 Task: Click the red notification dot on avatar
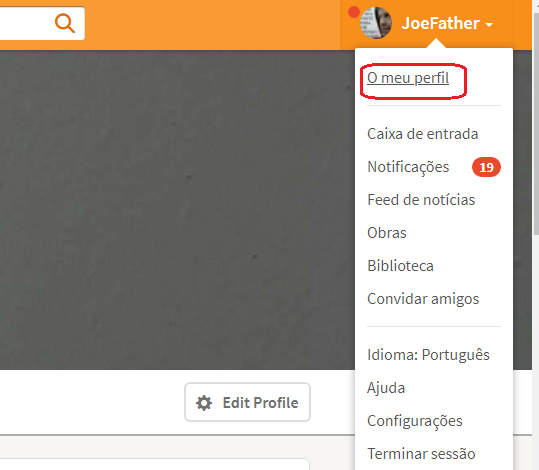point(354,12)
